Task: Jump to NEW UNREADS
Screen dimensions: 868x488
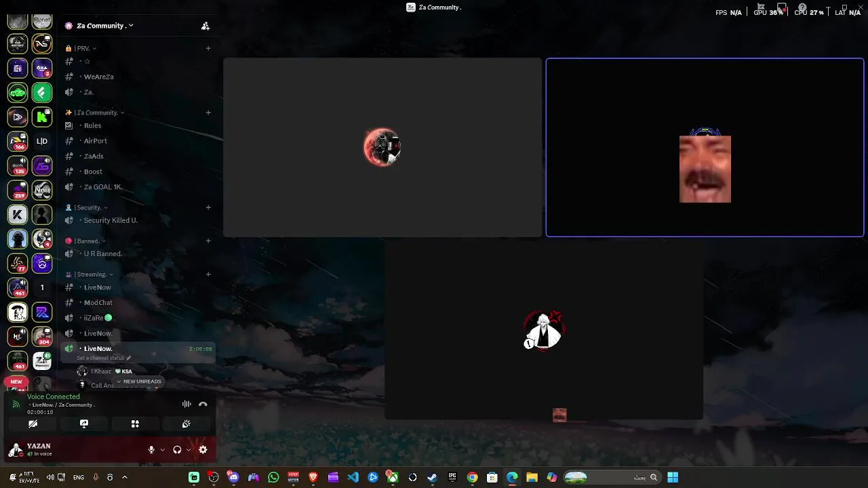Action: point(139,382)
